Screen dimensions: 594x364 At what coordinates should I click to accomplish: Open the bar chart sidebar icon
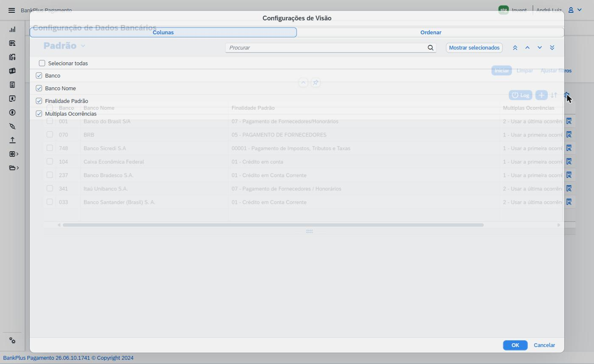pyautogui.click(x=12, y=29)
